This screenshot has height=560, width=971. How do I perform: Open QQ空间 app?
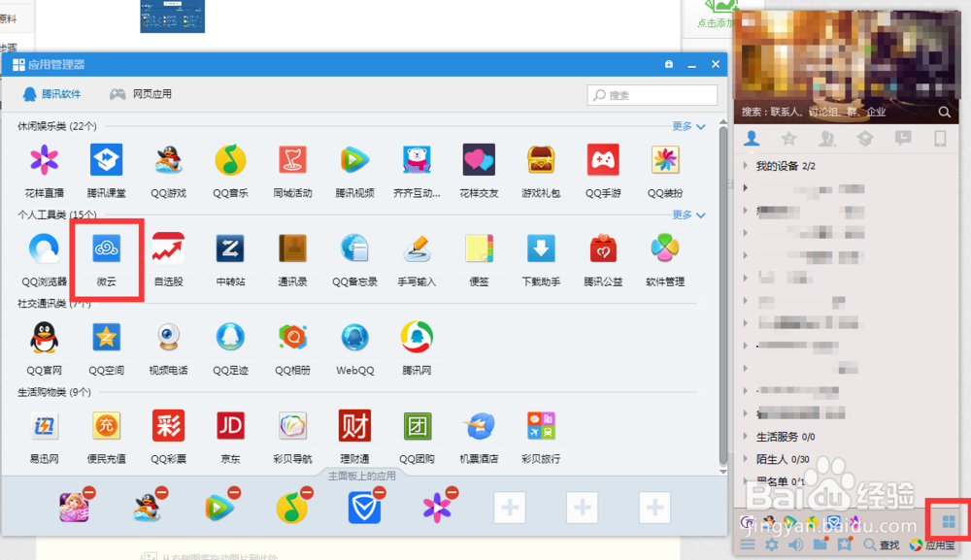(x=107, y=337)
